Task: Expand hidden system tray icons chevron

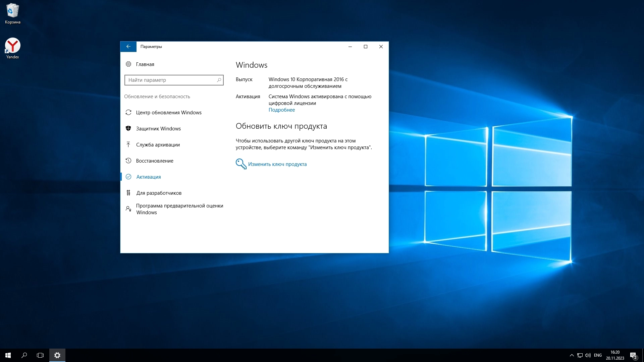Action: [572, 355]
